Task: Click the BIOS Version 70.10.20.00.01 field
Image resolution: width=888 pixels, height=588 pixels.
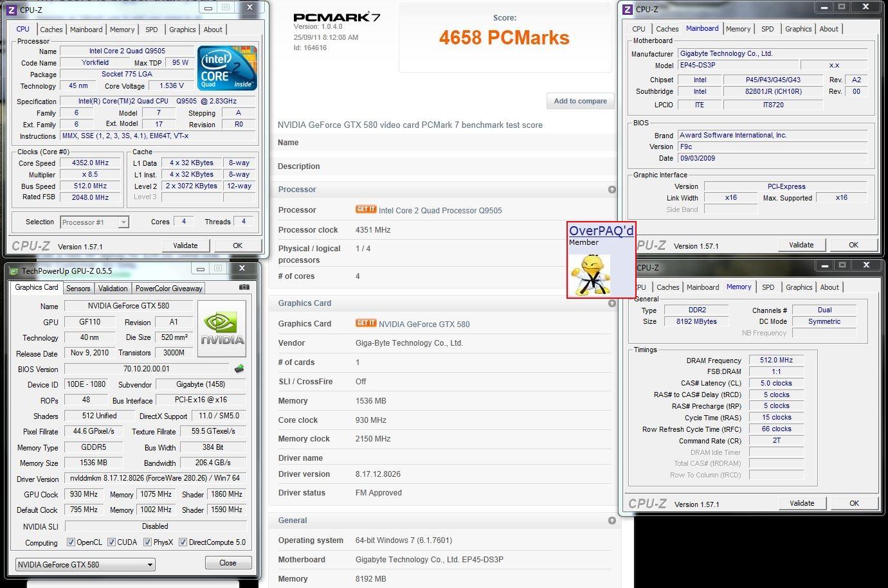Action: (x=147, y=369)
